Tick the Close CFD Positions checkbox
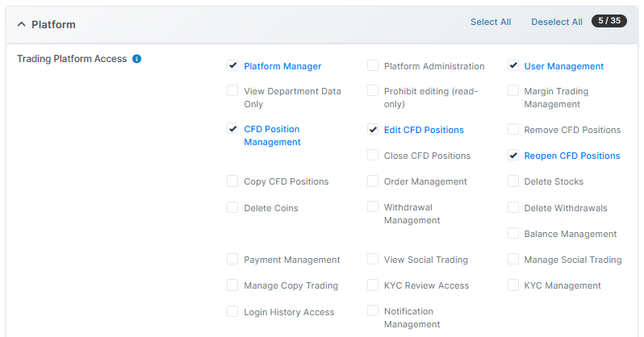 (373, 155)
